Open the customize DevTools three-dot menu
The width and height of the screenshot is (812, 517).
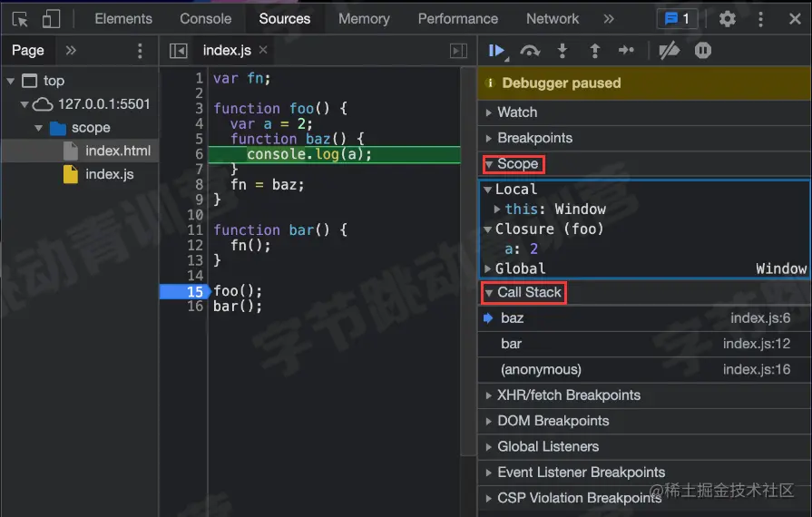[x=760, y=19]
